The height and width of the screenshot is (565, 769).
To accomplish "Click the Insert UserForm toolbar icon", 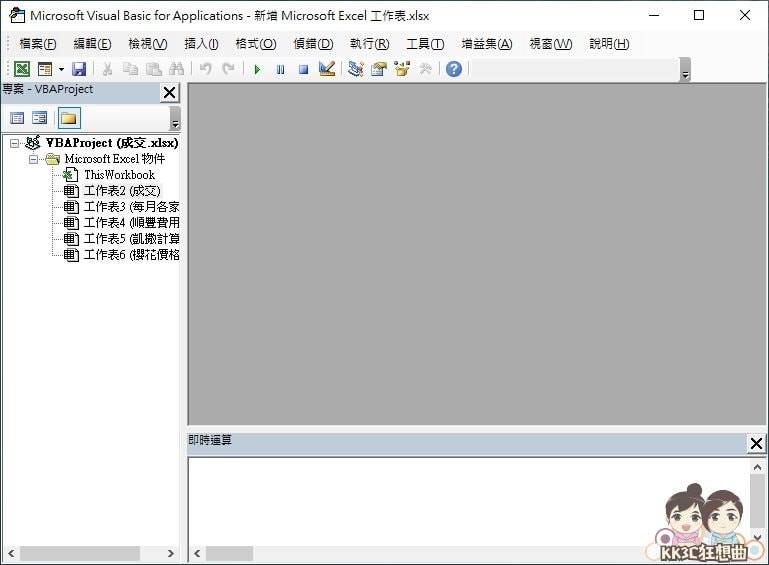I will (45, 69).
